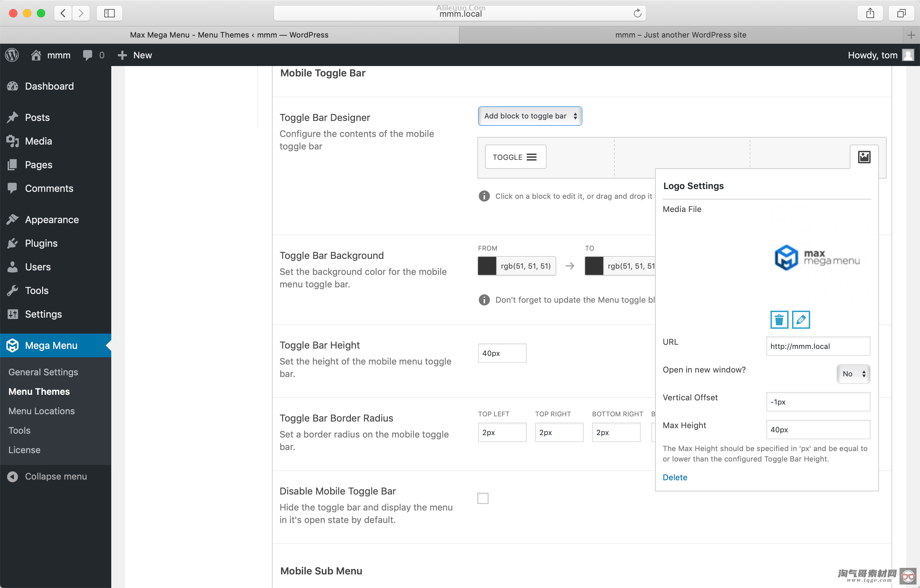Click the trash/delete icon in Logo Settings
920x588 pixels.
coord(778,320)
